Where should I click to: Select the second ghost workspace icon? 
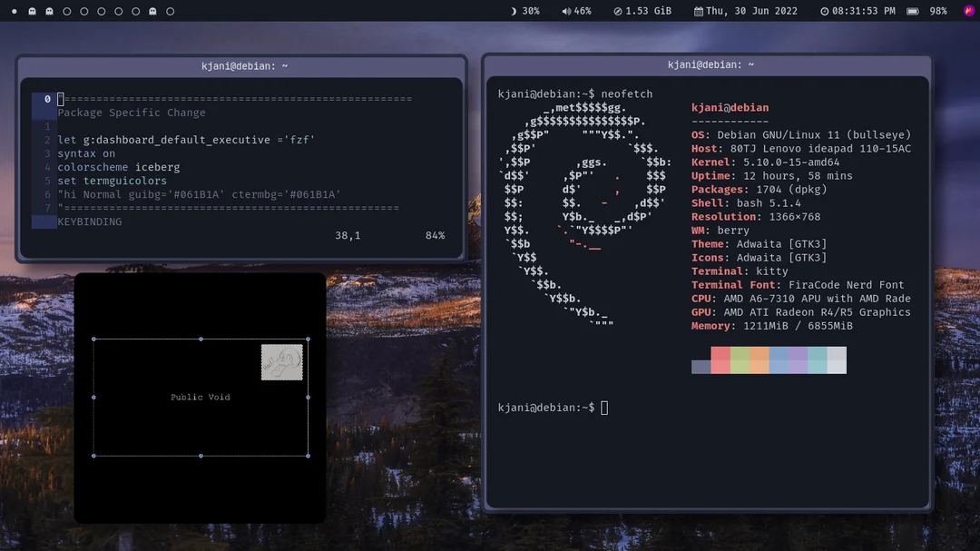49,11
